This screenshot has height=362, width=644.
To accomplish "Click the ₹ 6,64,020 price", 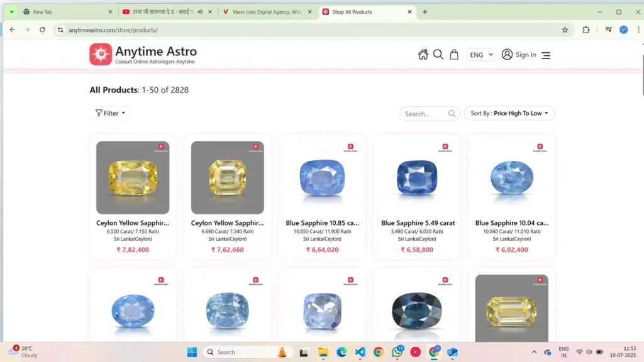I will click(323, 250).
